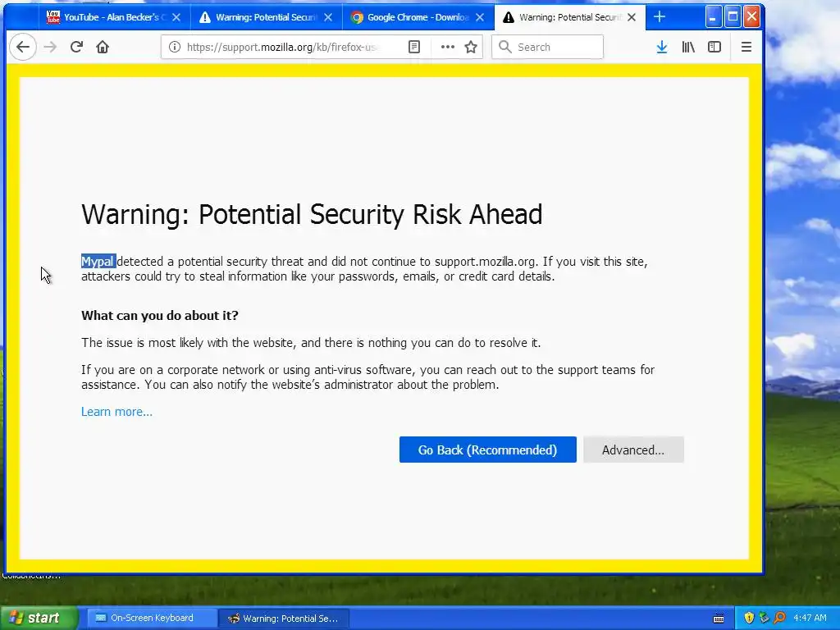Select the Warning: Potential Se... taskbar item
840x630 pixels.
coord(284,619)
